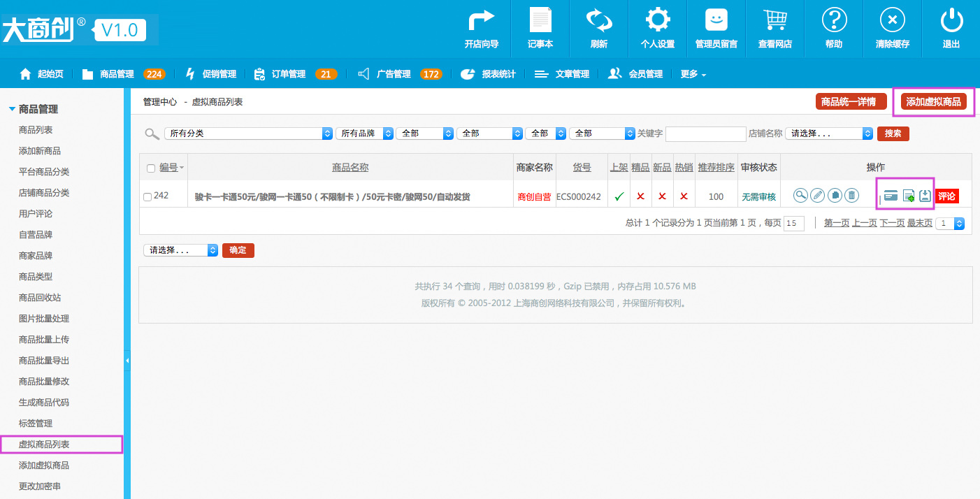
Task: Open the first 全部 filter dropdown
Action: [424, 133]
